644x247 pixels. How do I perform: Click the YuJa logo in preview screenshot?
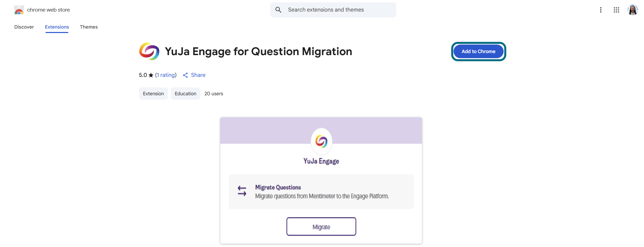click(x=321, y=141)
